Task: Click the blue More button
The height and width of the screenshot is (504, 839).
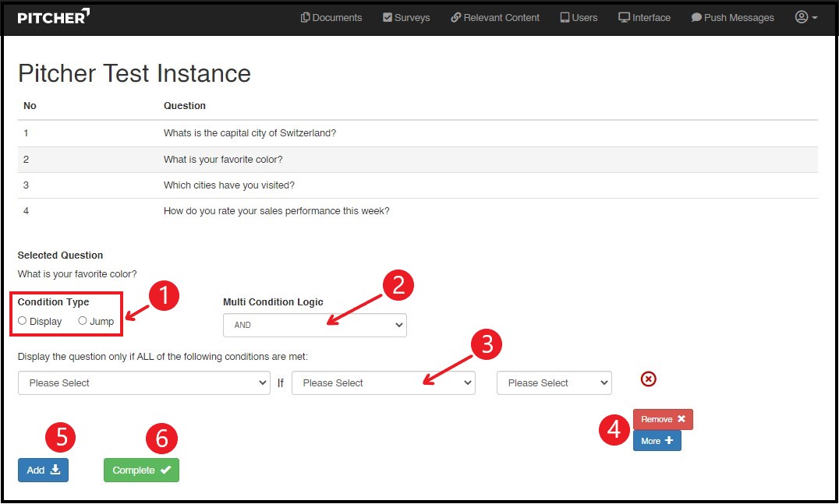Action: point(657,441)
